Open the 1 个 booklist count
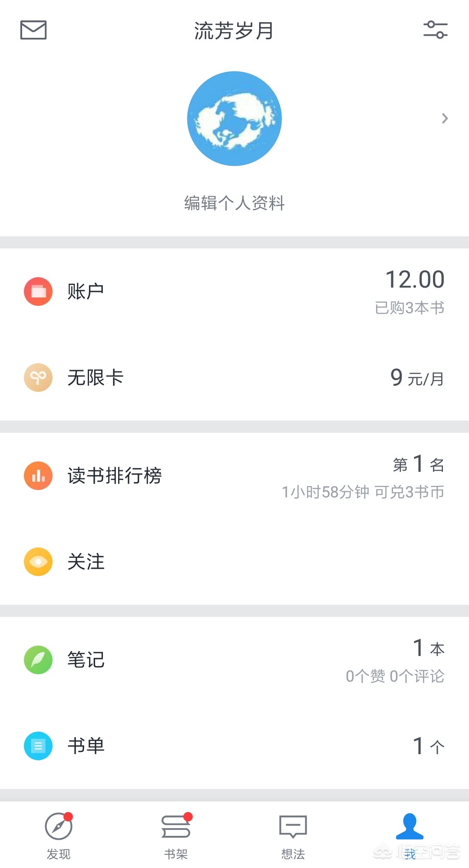The width and height of the screenshot is (469, 868). tap(428, 746)
